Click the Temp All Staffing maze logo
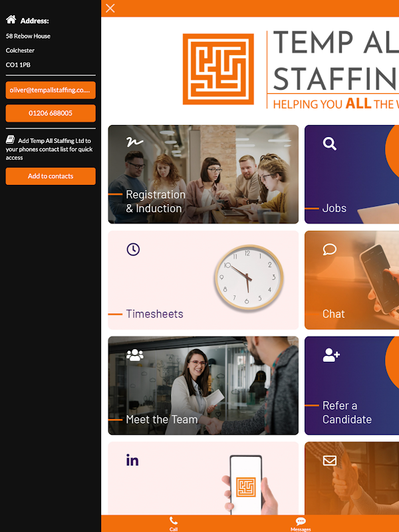The width and height of the screenshot is (399, 532). point(218,69)
